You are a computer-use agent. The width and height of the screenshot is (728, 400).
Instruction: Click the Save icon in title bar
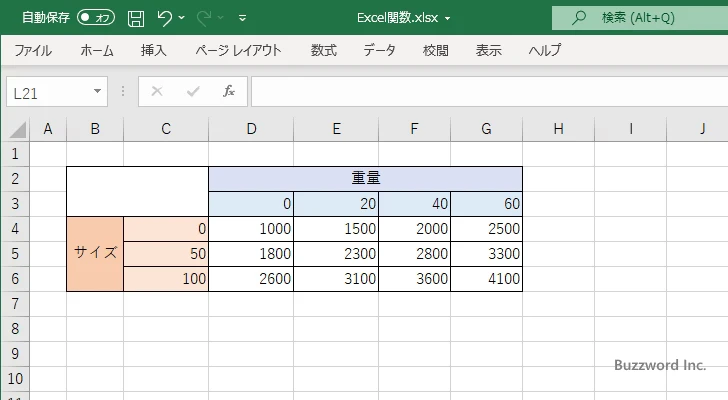136,18
